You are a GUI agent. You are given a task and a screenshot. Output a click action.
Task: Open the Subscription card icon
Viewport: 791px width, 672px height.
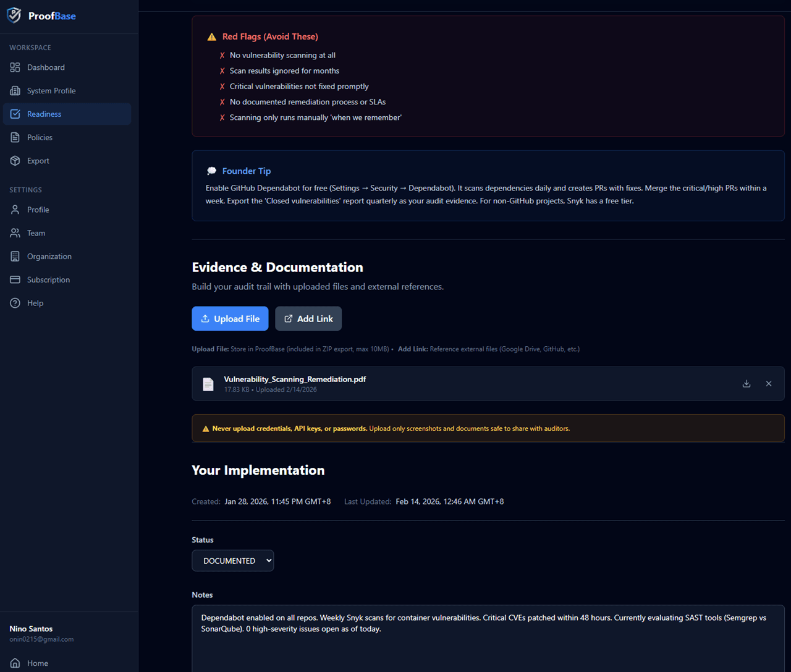15,279
